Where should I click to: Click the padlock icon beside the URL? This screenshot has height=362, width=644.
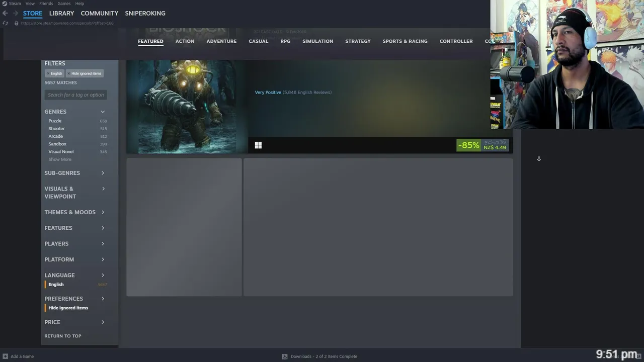click(x=16, y=23)
